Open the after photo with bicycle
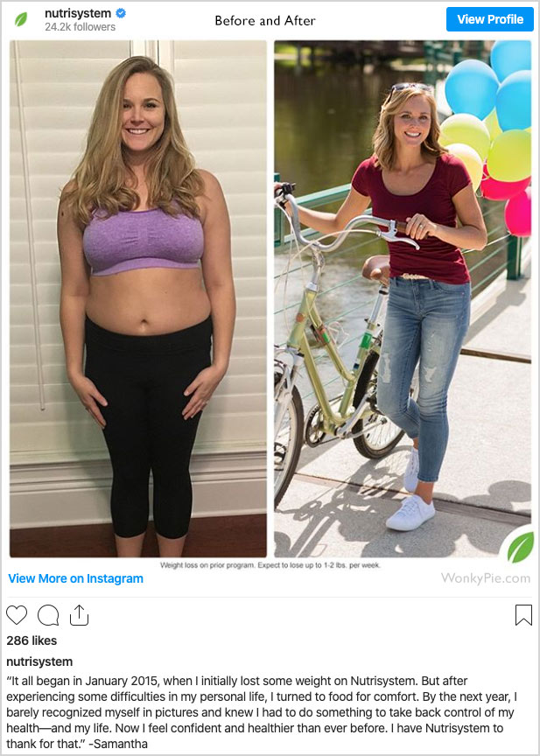The image size is (540, 756). [403, 298]
